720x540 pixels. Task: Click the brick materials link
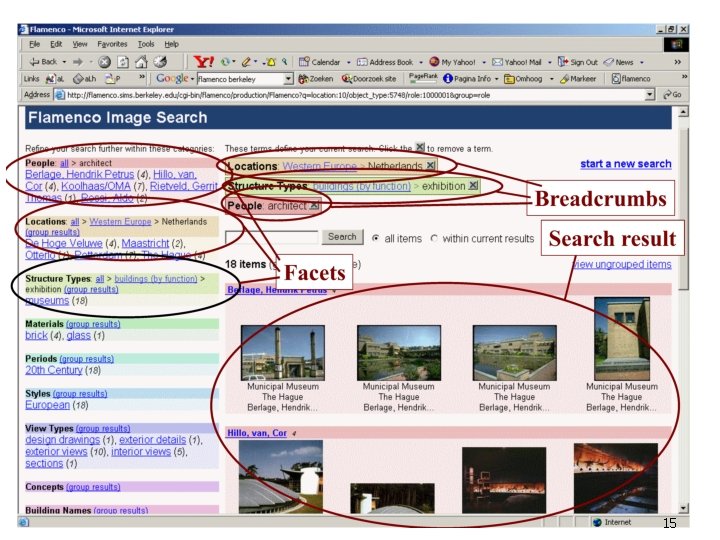(36, 335)
